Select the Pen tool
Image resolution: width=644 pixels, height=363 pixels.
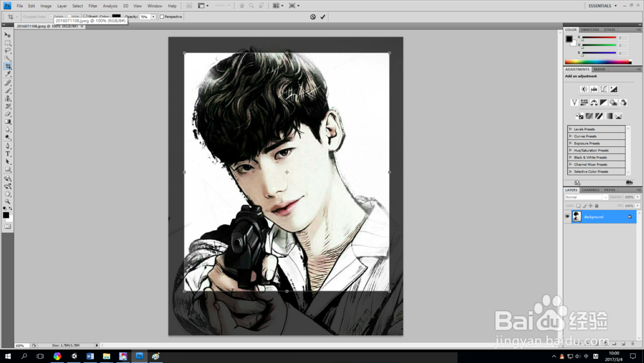point(7,146)
